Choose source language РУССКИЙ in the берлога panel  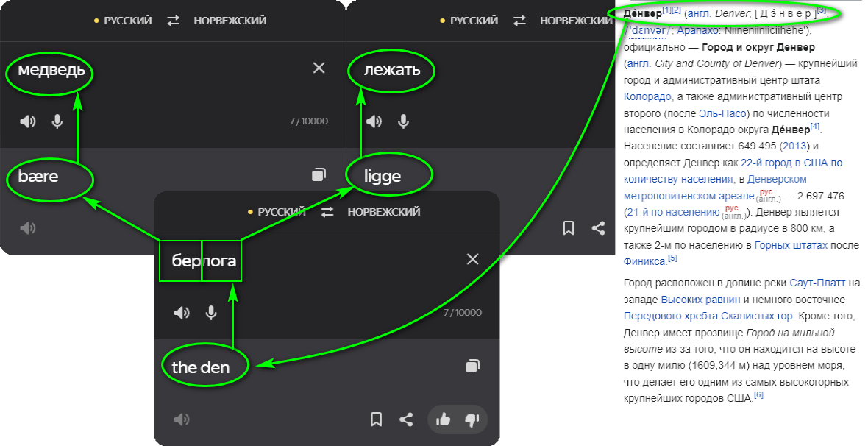point(281,212)
